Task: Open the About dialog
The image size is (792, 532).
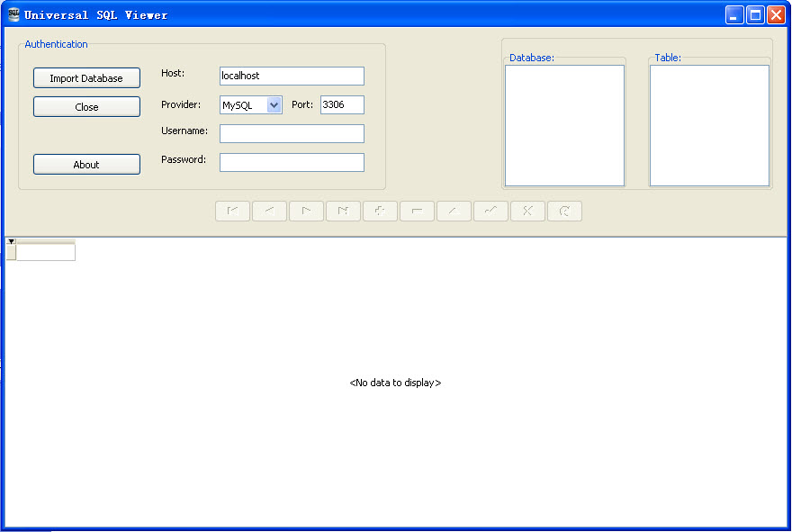Action: coord(86,165)
